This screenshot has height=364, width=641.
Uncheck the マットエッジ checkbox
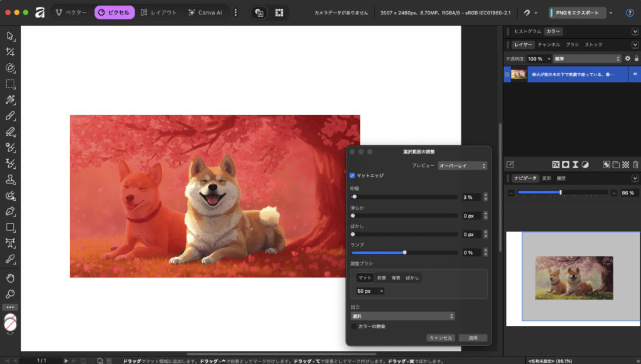point(352,176)
